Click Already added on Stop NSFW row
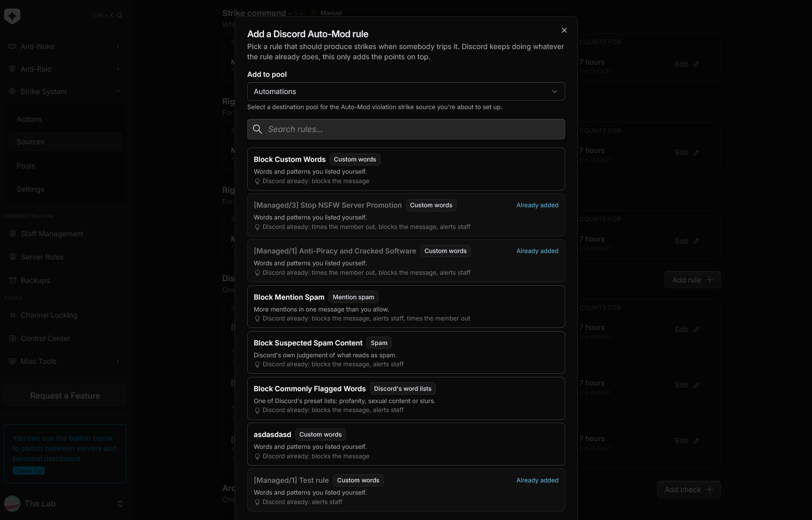 [x=537, y=205]
